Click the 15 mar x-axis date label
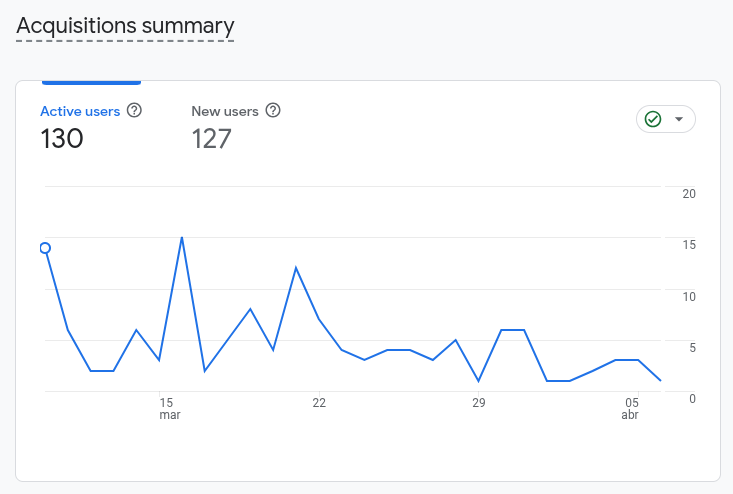733x494 pixels. tap(168, 408)
